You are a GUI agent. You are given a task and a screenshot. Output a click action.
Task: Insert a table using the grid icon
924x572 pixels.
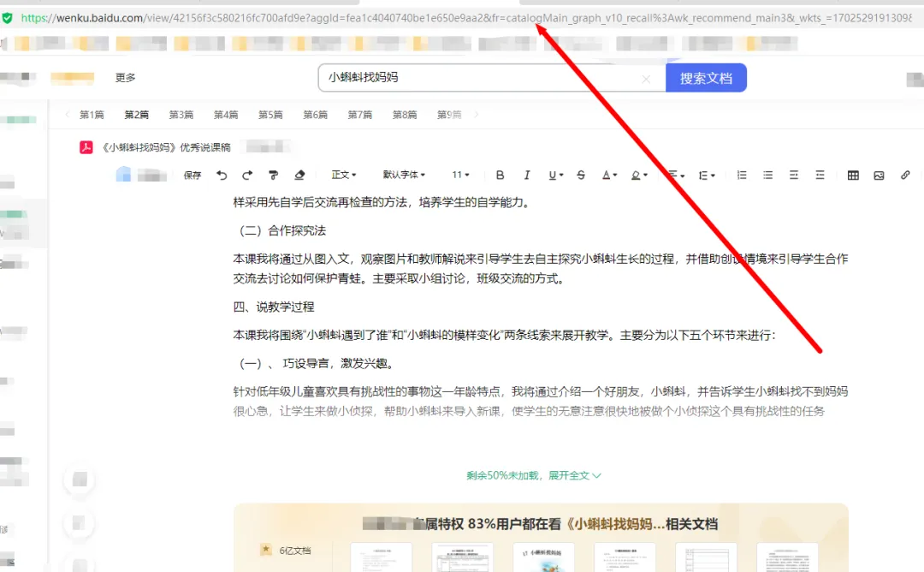coord(853,175)
